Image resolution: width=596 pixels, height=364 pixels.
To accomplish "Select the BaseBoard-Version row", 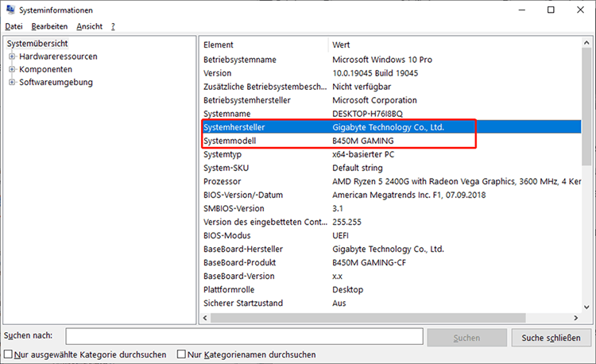I will (391, 277).
